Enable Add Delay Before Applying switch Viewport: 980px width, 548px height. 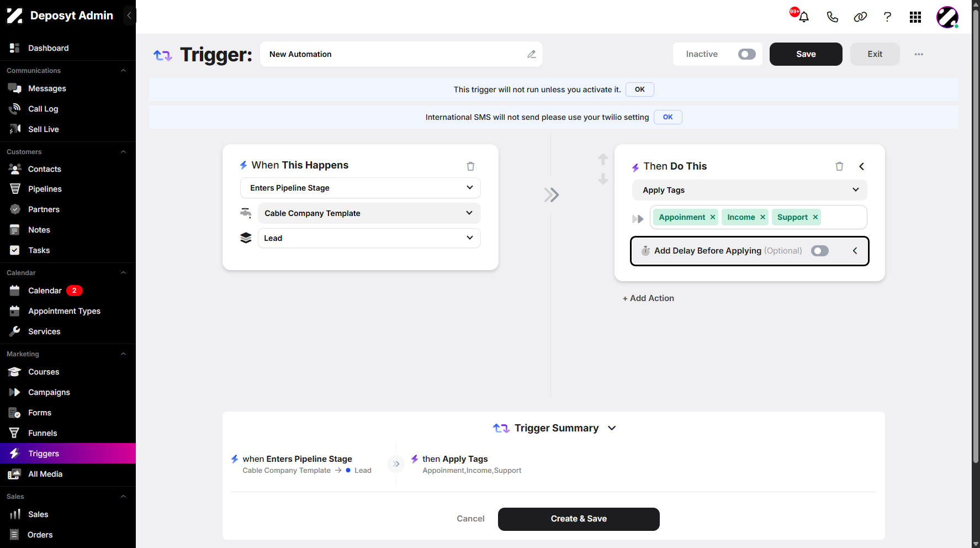click(820, 251)
